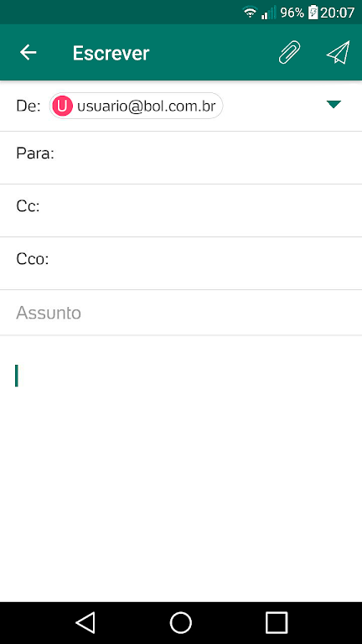Tap the back arrow in header

pyautogui.click(x=28, y=53)
